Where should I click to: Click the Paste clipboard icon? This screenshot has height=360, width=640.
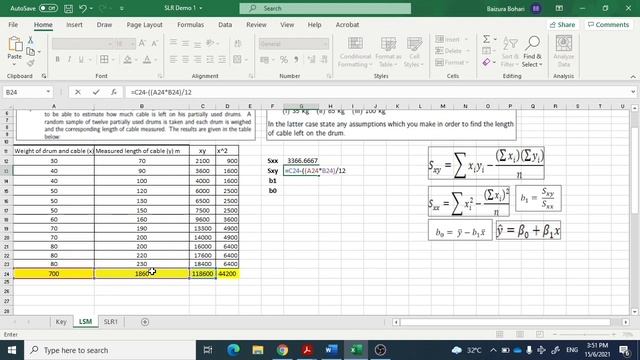[x=15, y=44]
